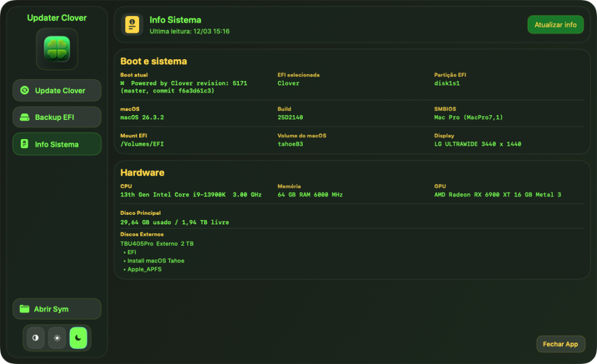The width and height of the screenshot is (597, 364).
Task: Open the Info Sistema section
Action: pyautogui.click(x=57, y=144)
